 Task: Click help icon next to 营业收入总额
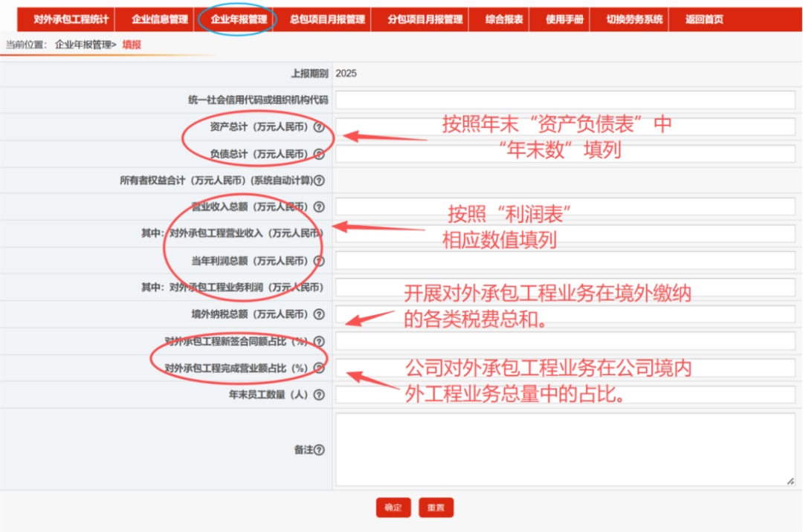coord(319,207)
